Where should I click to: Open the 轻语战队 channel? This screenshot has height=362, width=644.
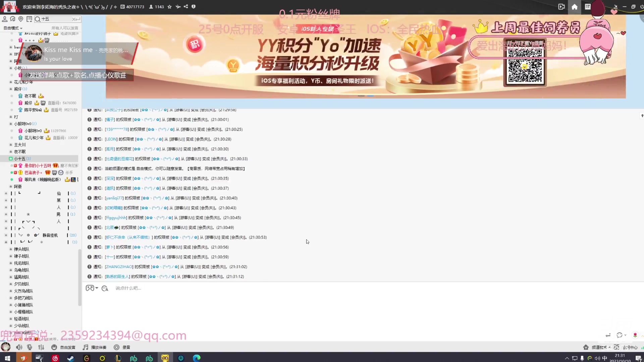(21, 319)
